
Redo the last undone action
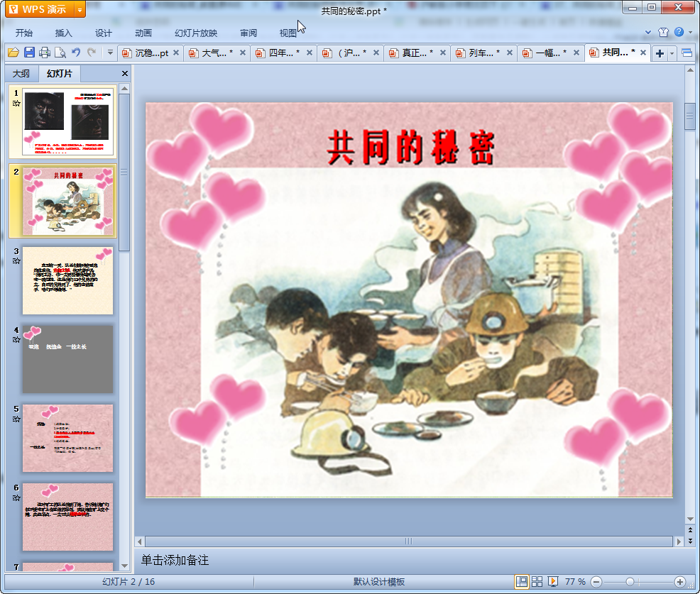pos(92,53)
